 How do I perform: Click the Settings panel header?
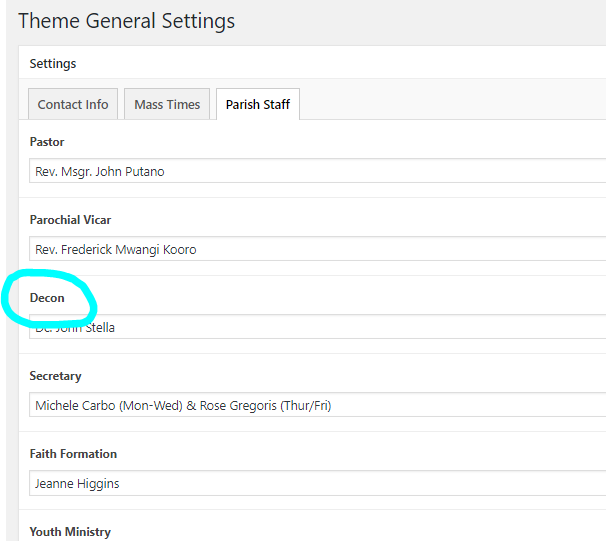53,64
